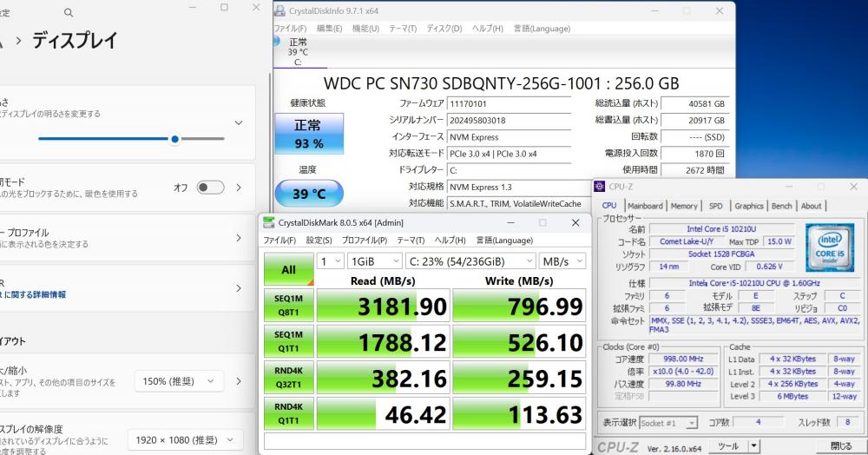Open ヘルプ menu in CrystalDiskMark
The width and height of the screenshot is (868, 455).
(x=450, y=241)
